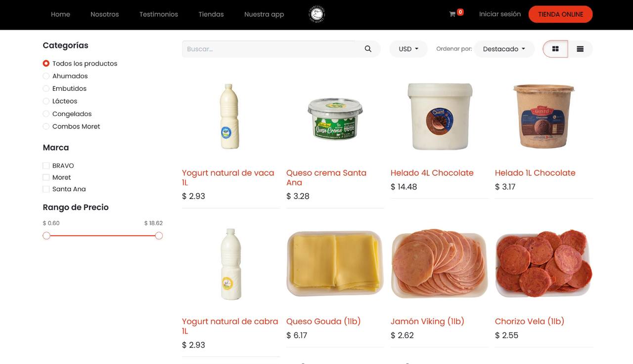Click into the Buscar search field

tap(269, 49)
